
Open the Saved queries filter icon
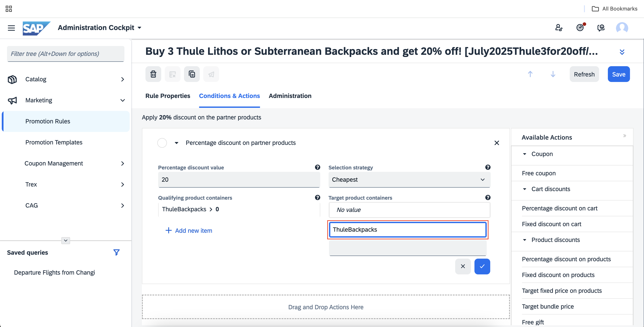(x=116, y=252)
